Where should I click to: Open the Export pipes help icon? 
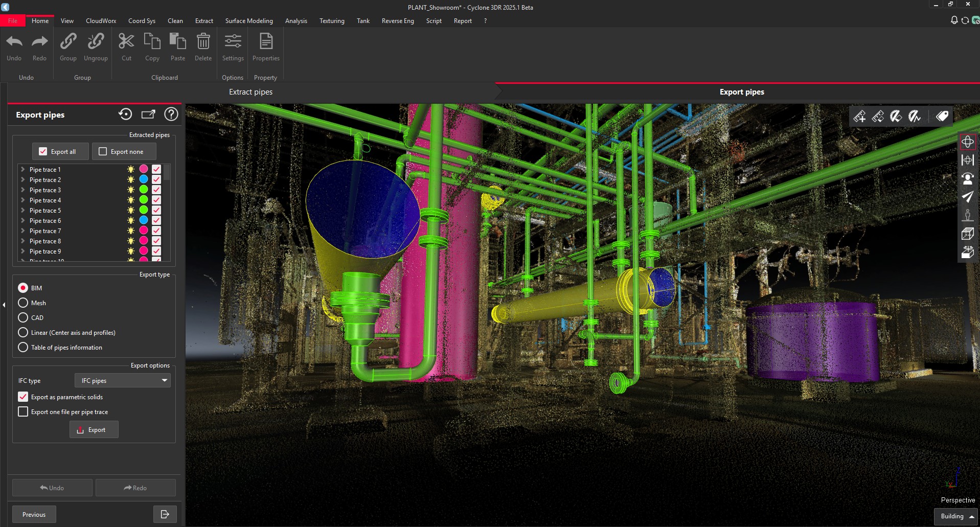tap(171, 114)
